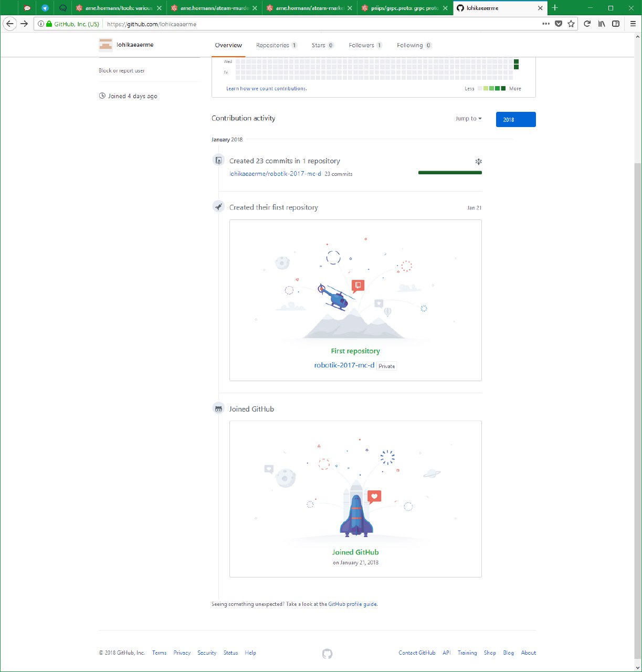Switch to the Repositories tab
This screenshot has width=642, height=672.
click(x=276, y=45)
